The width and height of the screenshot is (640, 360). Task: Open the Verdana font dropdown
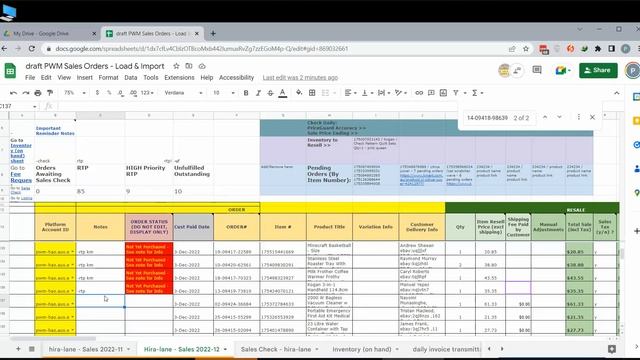pyautogui.click(x=183, y=93)
